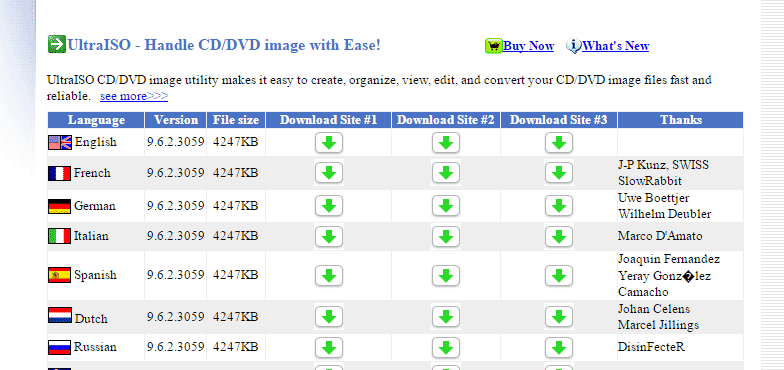Screen dimensions: 784x370
Task: Click the Language column header
Action: pyautogui.click(x=96, y=120)
